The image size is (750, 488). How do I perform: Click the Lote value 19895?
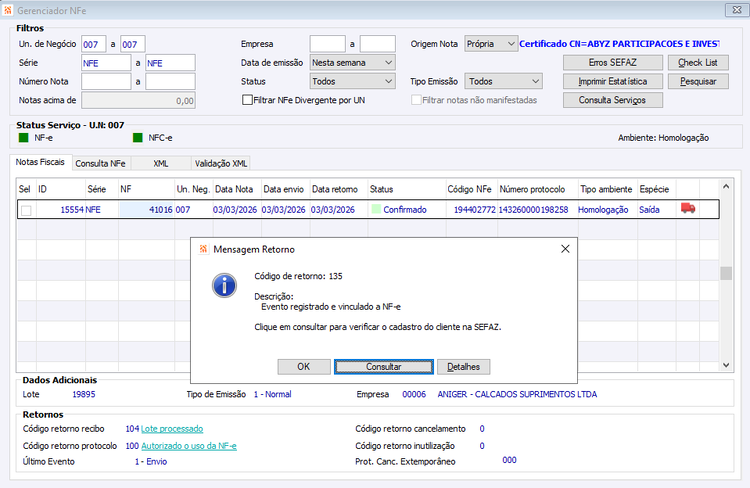(x=84, y=394)
